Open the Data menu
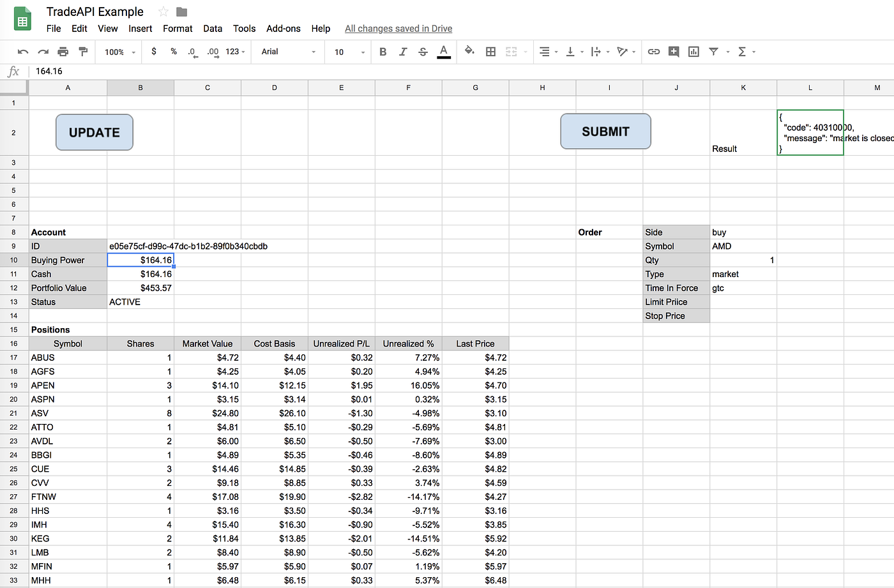The height and width of the screenshot is (588, 894). point(213,29)
